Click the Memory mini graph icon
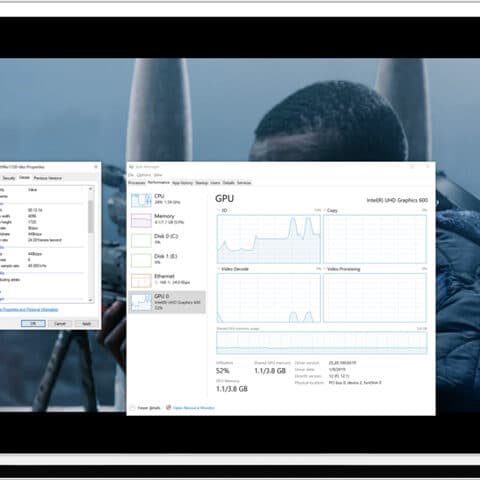 tap(141, 220)
